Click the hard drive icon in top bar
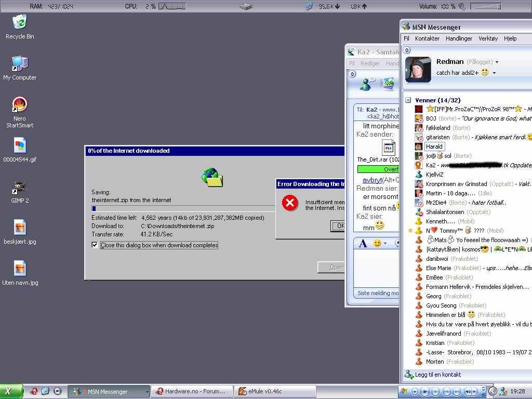Viewport: 532px width, 399px height. click(x=246, y=6)
